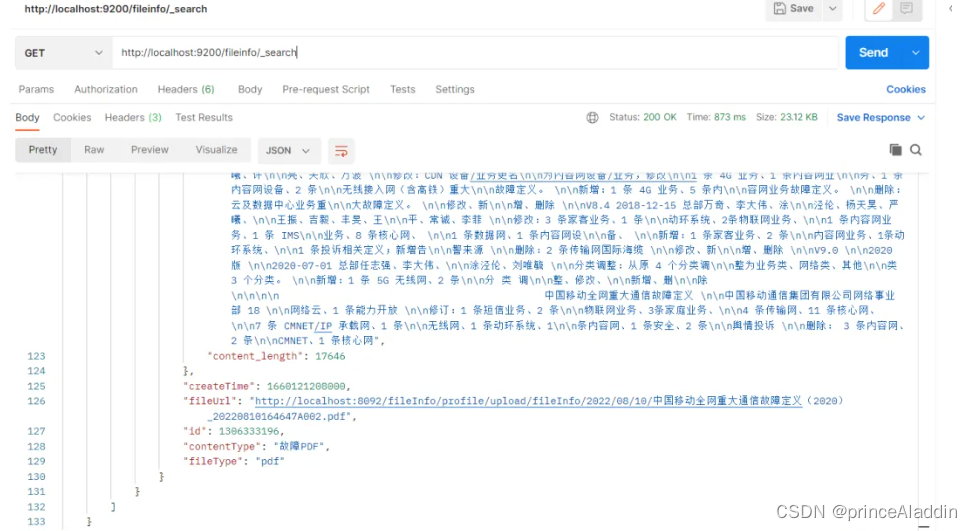Click the "content_length" key text

tap(255, 356)
